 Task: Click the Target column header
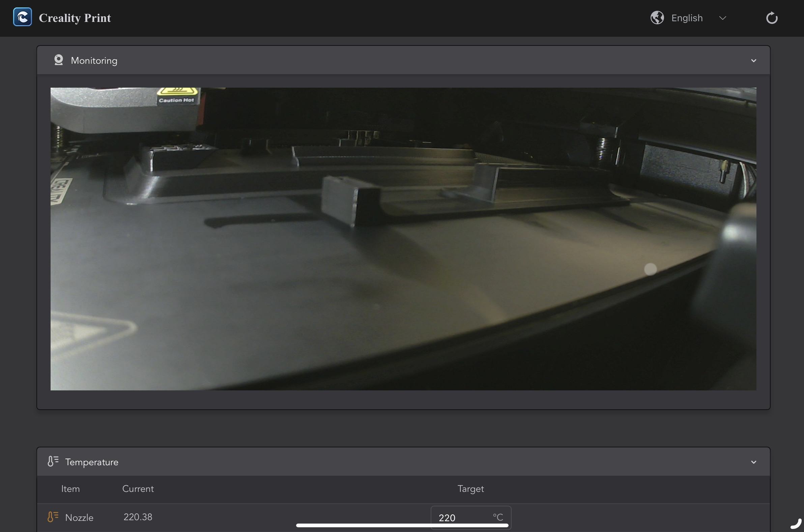tap(470, 489)
